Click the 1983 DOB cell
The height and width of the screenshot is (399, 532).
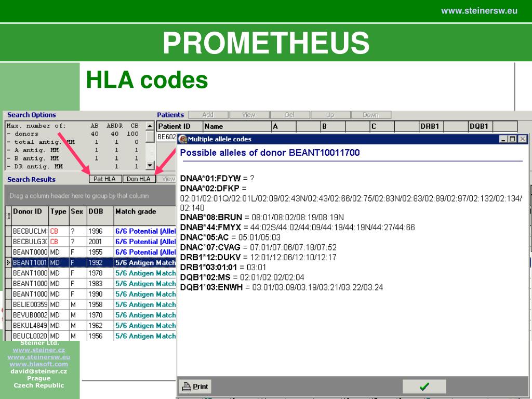100,284
